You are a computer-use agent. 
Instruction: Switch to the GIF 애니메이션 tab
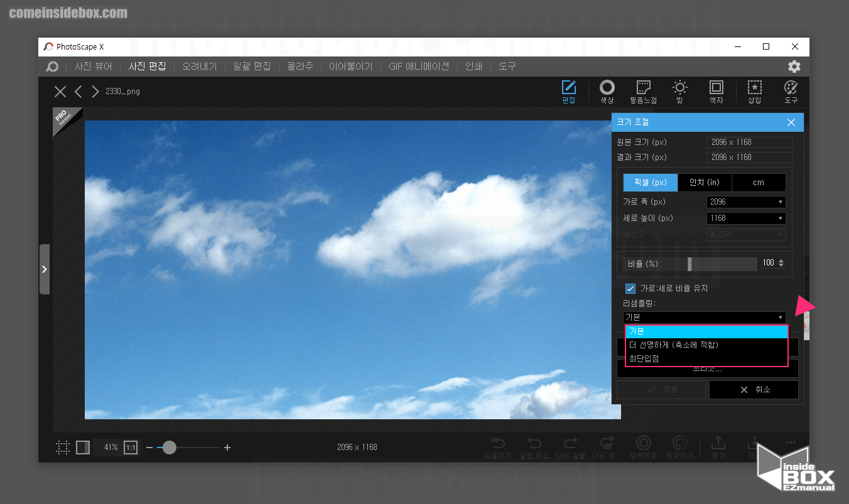tap(419, 67)
